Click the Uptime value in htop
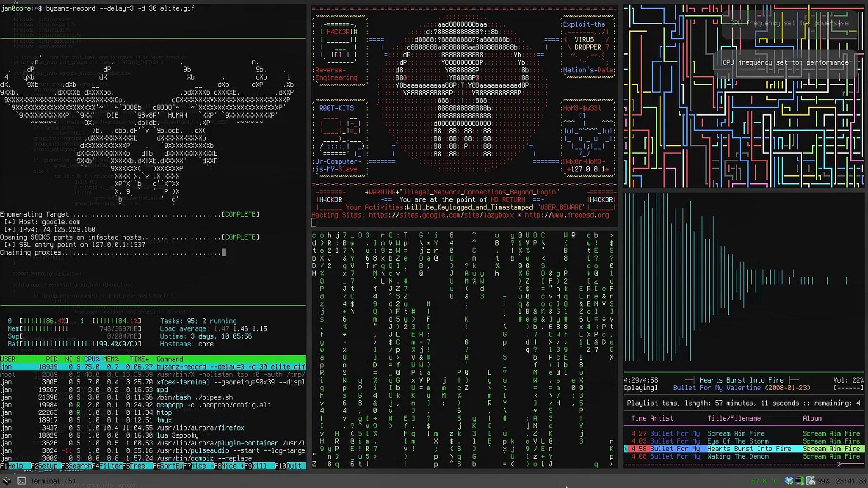This screenshot has width=868, height=488. tap(222, 336)
